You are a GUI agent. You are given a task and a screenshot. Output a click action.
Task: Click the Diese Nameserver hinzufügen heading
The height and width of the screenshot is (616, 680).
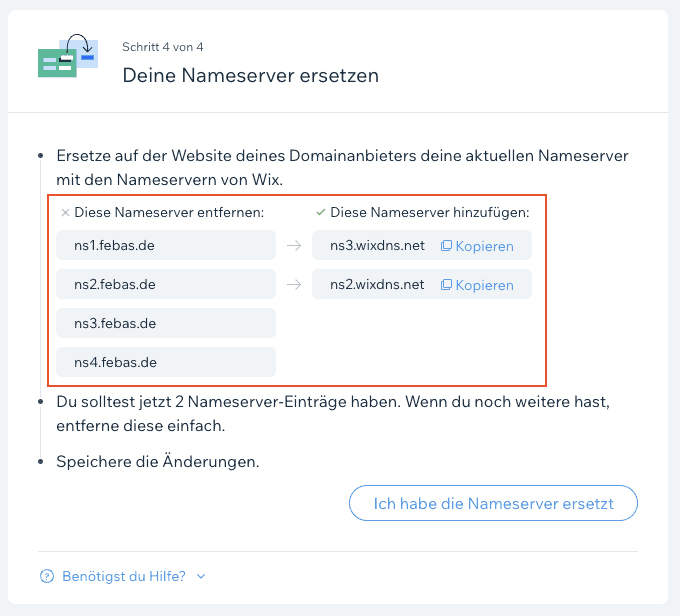click(430, 213)
